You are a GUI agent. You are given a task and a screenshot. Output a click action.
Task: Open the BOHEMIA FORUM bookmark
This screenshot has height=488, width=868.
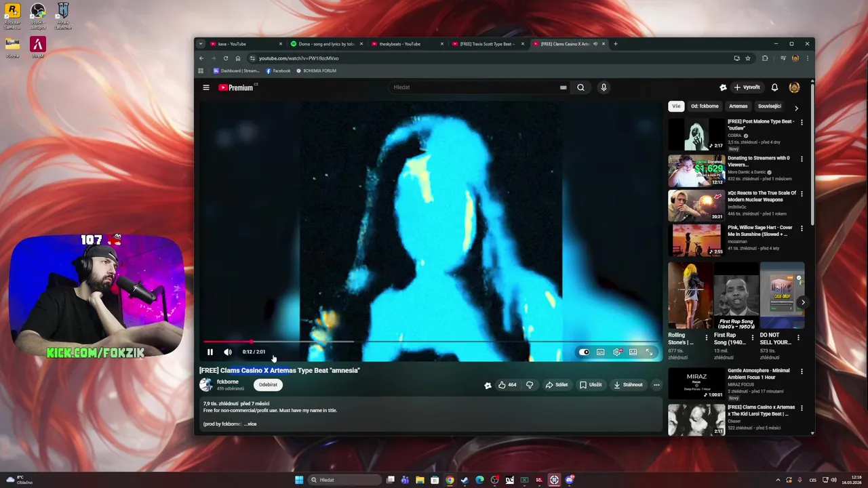[x=316, y=70]
